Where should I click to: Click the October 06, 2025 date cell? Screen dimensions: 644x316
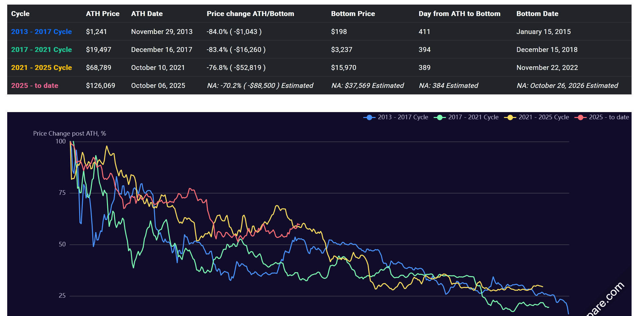[x=158, y=86]
